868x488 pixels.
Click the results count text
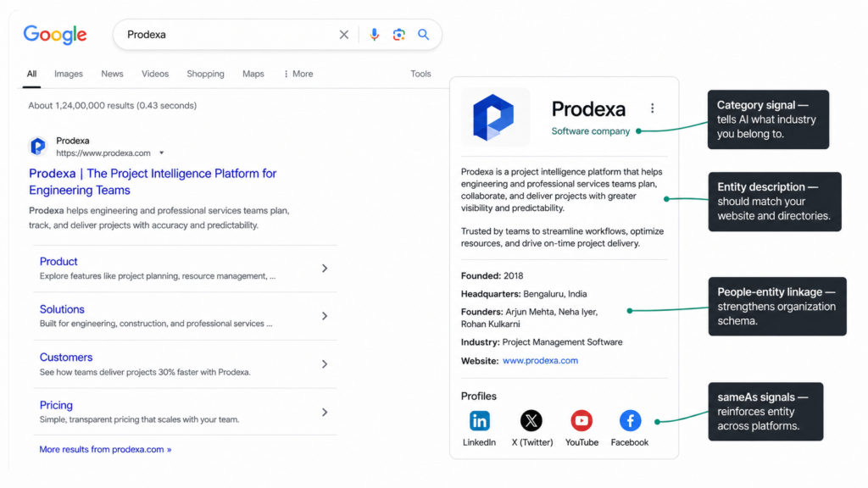point(113,106)
